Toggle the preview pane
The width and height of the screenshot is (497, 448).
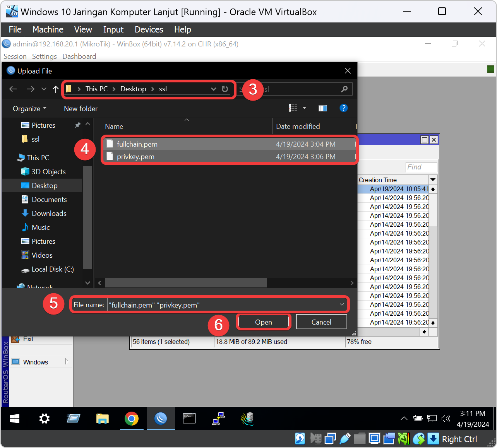pos(323,108)
